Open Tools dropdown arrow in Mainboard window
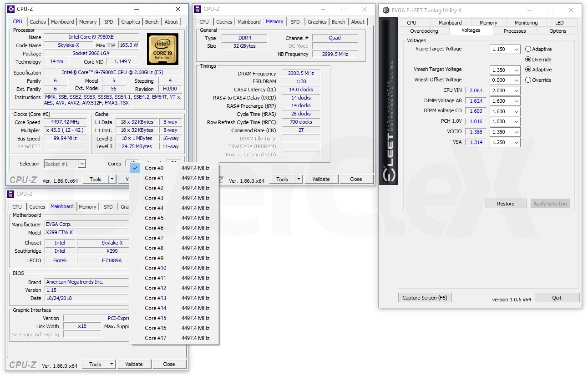 (x=112, y=364)
